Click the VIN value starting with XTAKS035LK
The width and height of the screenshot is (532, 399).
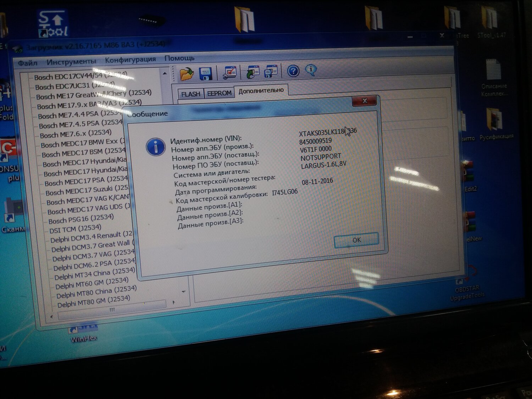(x=328, y=132)
